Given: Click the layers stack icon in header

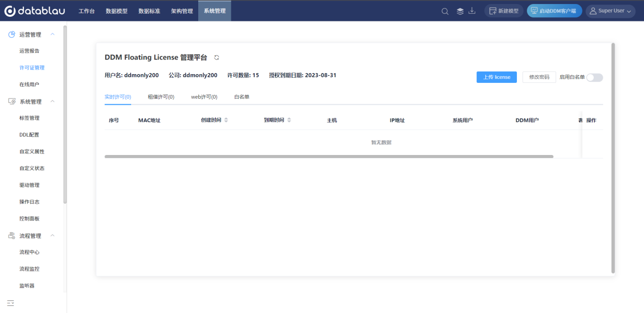Looking at the screenshot, I should coord(460,11).
